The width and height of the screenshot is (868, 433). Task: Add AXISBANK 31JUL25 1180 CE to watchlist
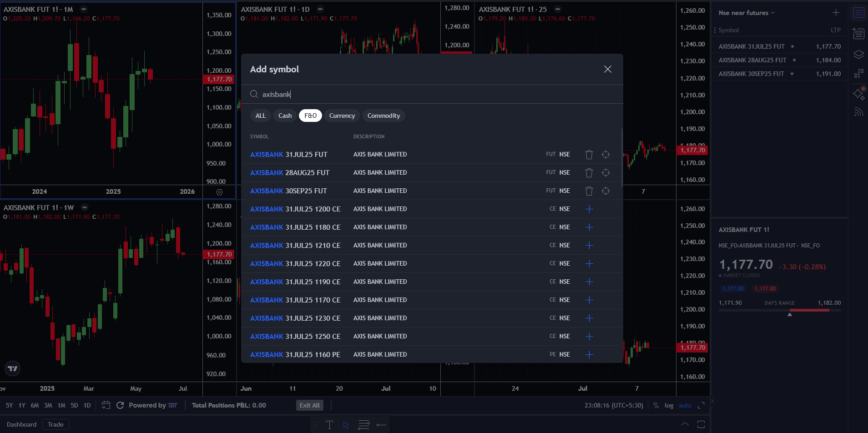[x=589, y=227]
